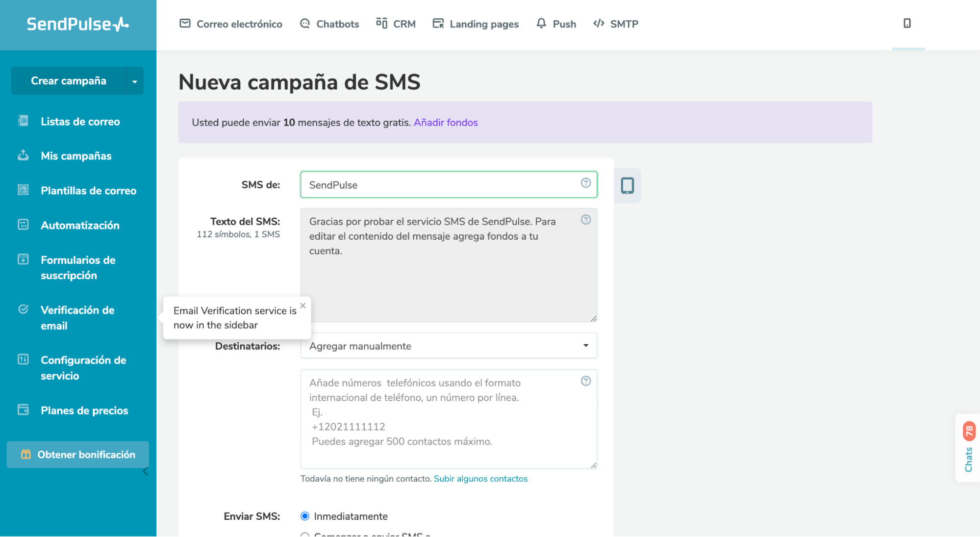
Task: Click the Landing pages icon
Action: click(x=438, y=24)
